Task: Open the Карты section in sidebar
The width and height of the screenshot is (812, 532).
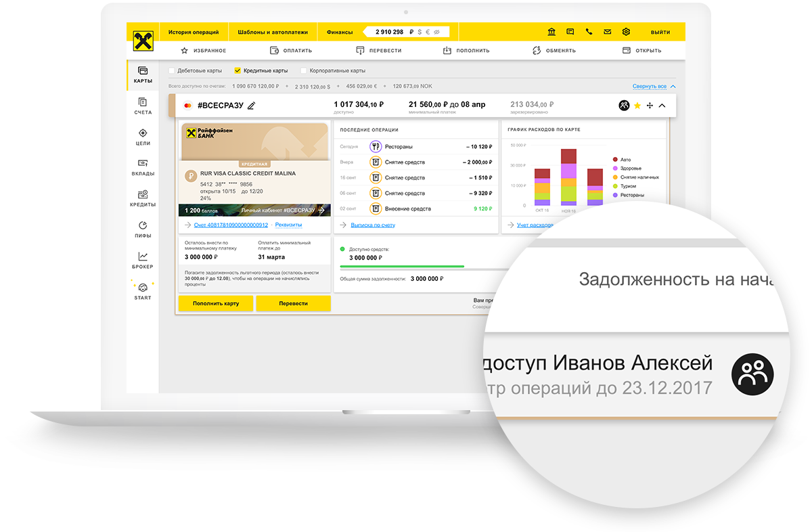Action: point(143,74)
